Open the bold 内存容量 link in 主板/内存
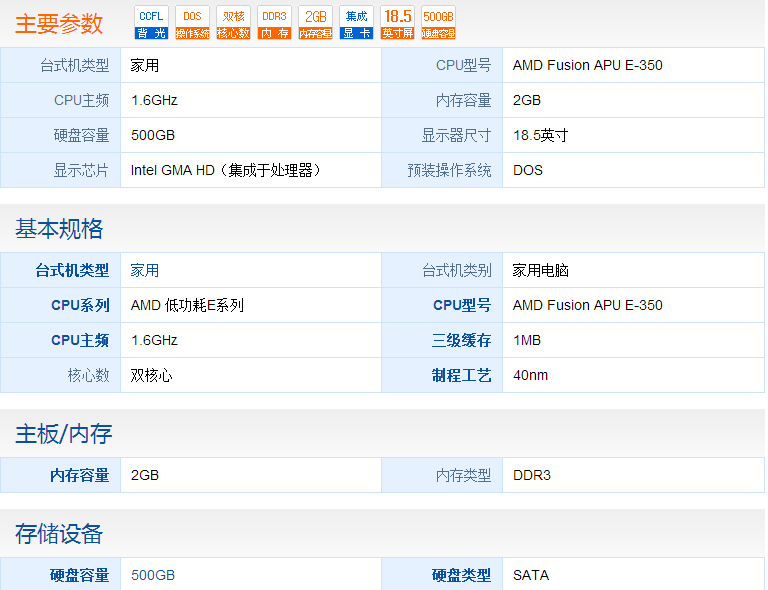 click(79, 475)
